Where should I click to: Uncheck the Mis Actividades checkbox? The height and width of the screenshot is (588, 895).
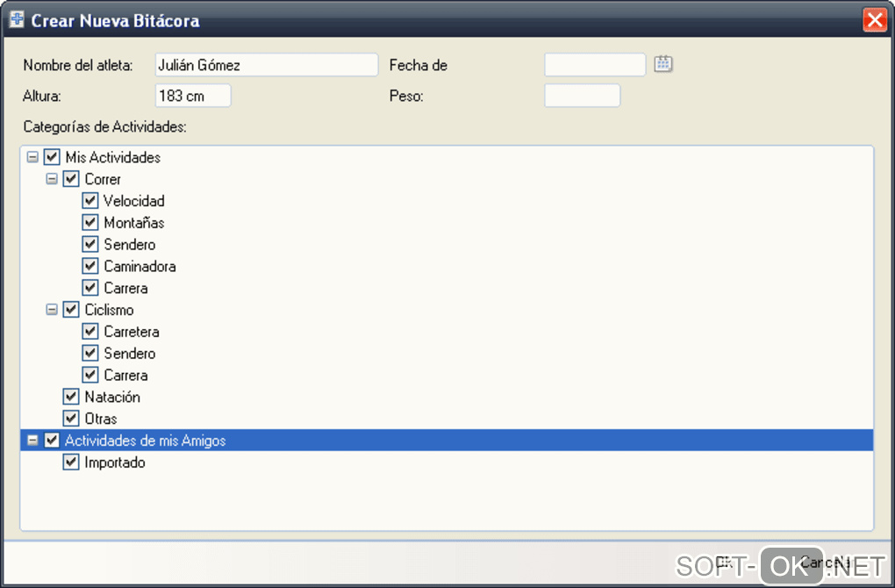(x=52, y=157)
